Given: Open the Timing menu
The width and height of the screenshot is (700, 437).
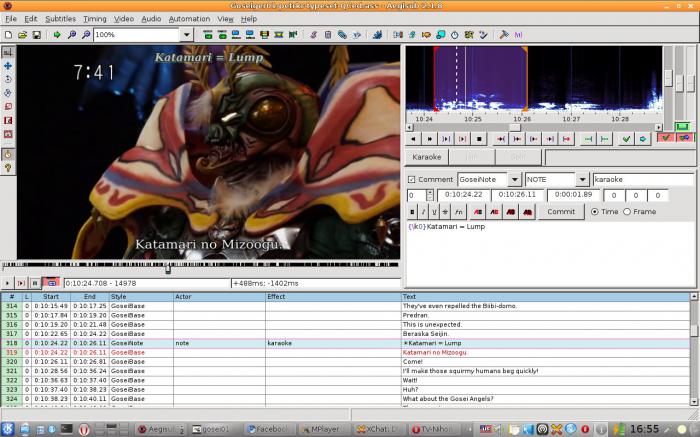Looking at the screenshot, I should [x=95, y=19].
